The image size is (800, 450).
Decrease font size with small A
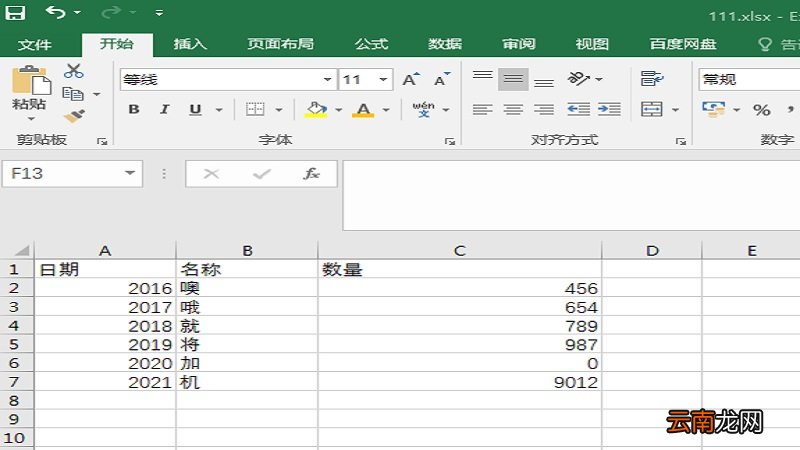(x=441, y=80)
